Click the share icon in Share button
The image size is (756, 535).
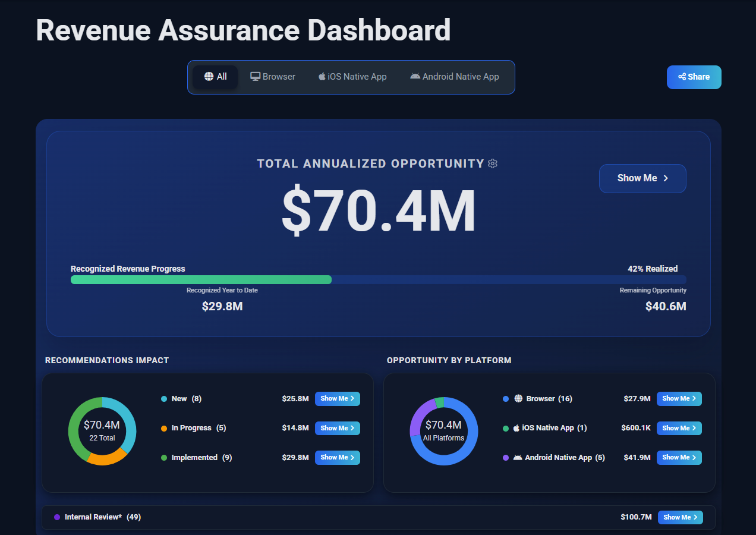coord(682,77)
